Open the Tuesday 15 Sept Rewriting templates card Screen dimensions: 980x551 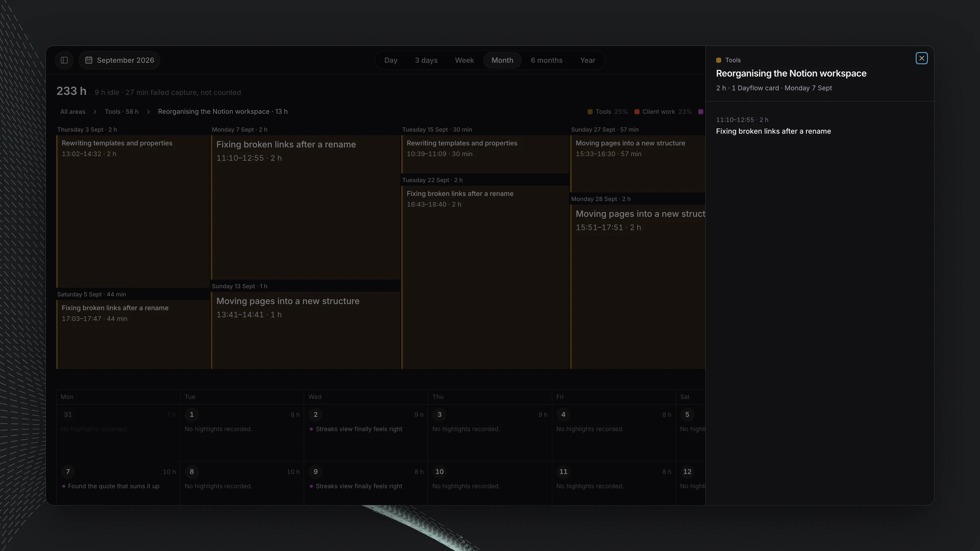485,154
